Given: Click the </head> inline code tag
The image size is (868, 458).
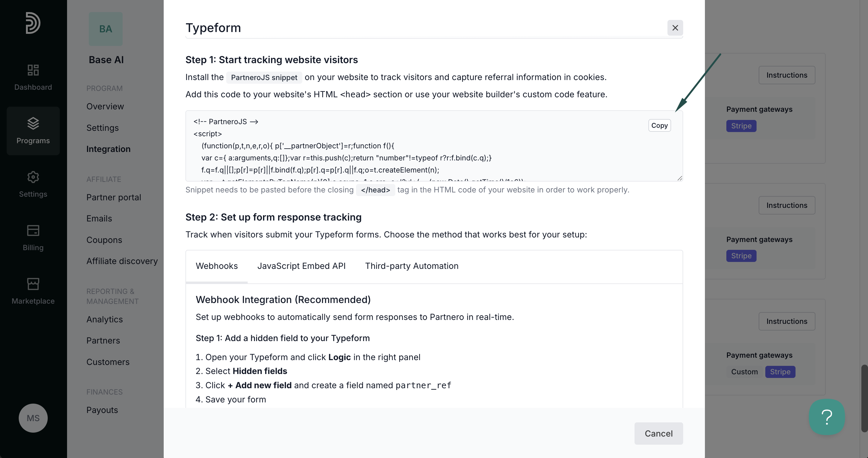Looking at the screenshot, I should tap(375, 190).
